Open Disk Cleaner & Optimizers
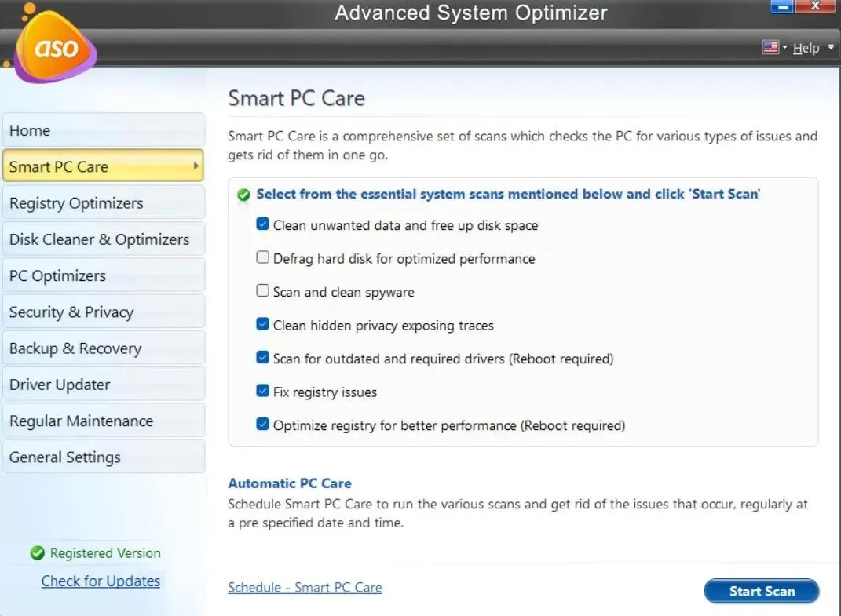Viewport: 841px width, 616px height. click(x=99, y=239)
